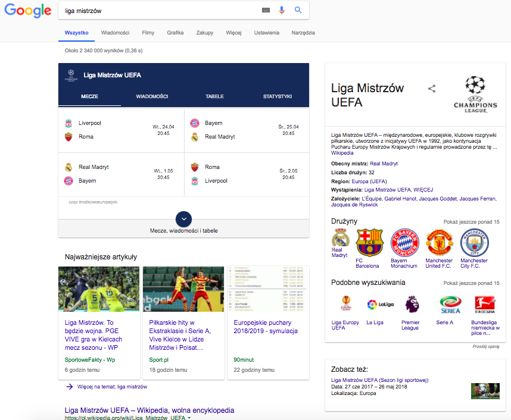
Task: Click Więcej na temat: liga mistrzów
Action: 112,387
